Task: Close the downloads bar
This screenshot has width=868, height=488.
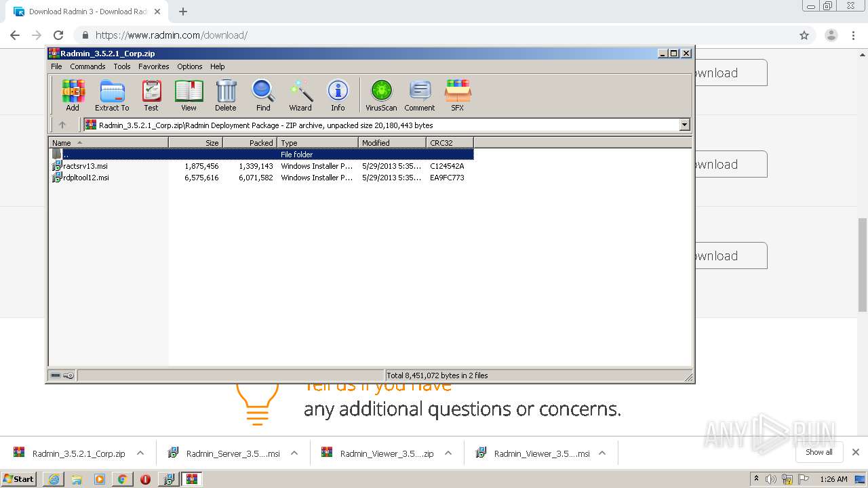Action: pyautogui.click(x=855, y=452)
